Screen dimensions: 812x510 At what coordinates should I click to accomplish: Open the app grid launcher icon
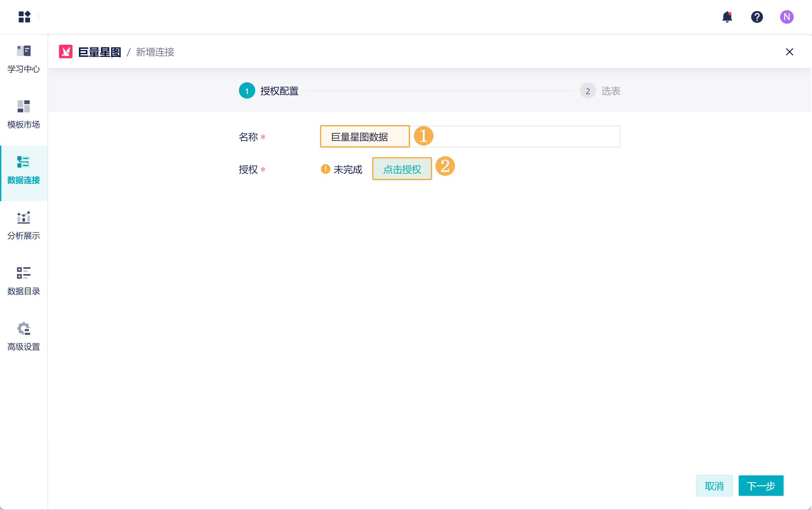click(x=24, y=17)
